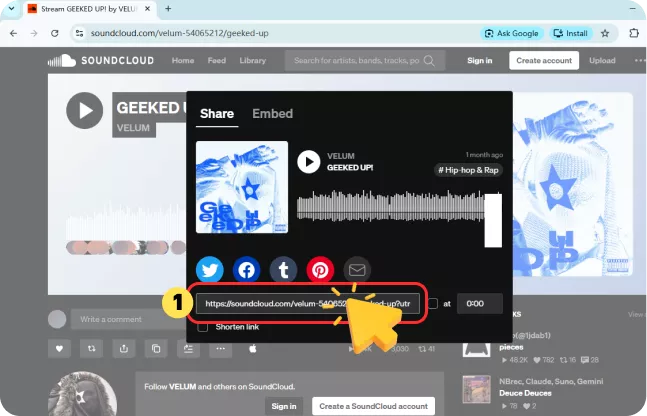Open the header more options dots
The width and height of the screenshot is (647, 416).
pyautogui.click(x=640, y=61)
